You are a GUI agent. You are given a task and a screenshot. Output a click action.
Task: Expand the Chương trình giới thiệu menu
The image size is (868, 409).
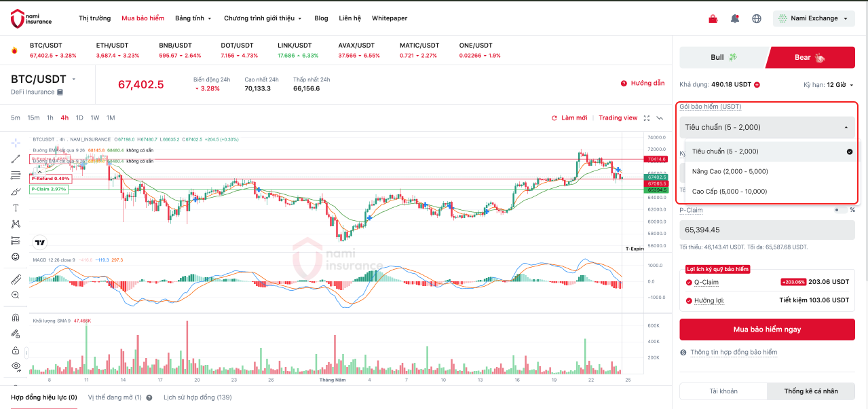coord(263,18)
